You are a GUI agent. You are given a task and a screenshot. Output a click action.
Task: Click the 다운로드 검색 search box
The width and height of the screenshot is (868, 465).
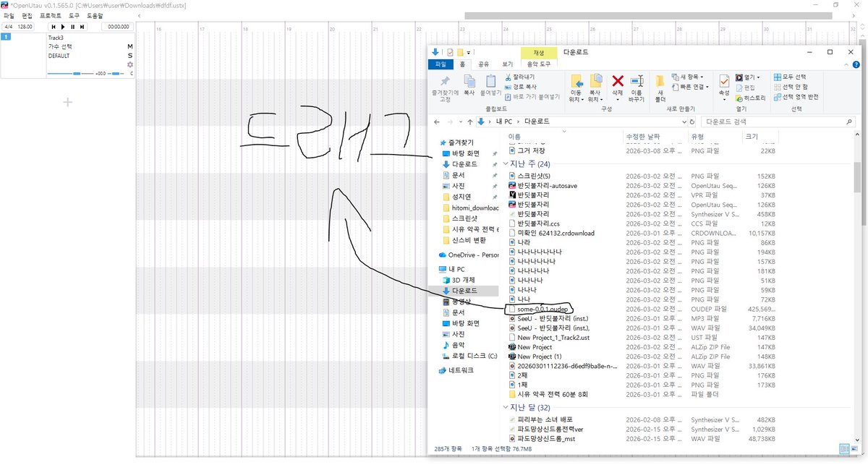[780, 121]
